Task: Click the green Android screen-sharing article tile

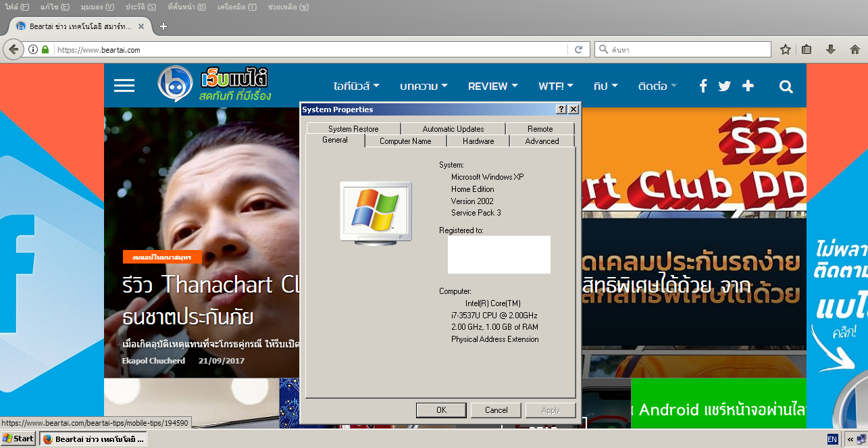Action: tap(719, 403)
